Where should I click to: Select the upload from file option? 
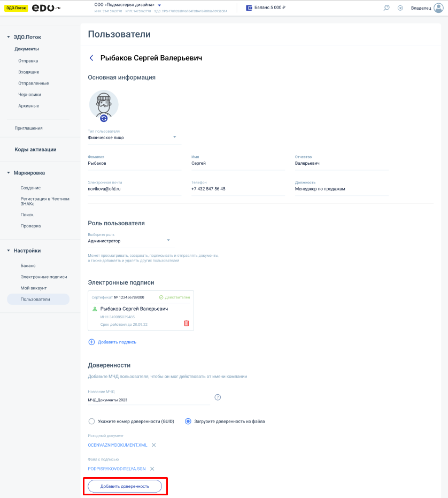188,421
